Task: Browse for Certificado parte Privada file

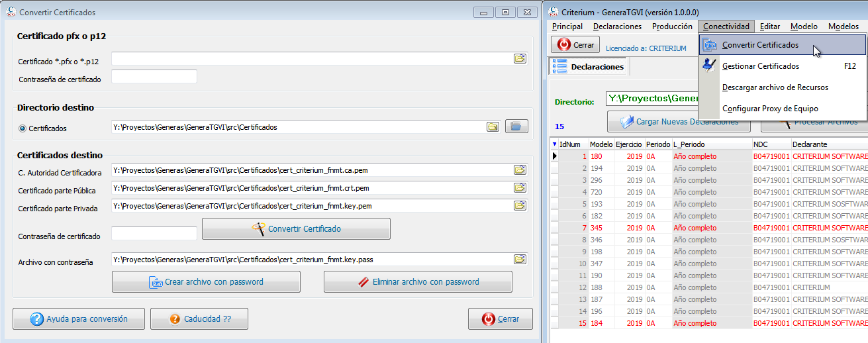Action: click(520, 206)
